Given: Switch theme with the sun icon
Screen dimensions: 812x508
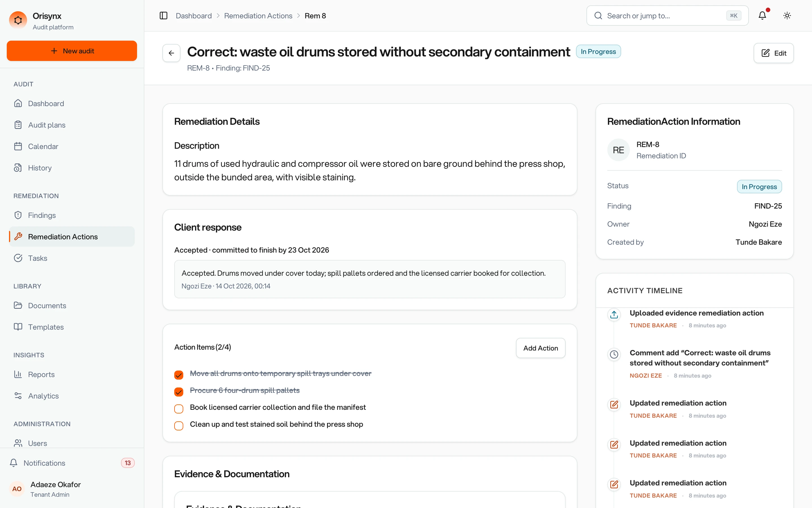Looking at the screenshot, I should 787,16.
